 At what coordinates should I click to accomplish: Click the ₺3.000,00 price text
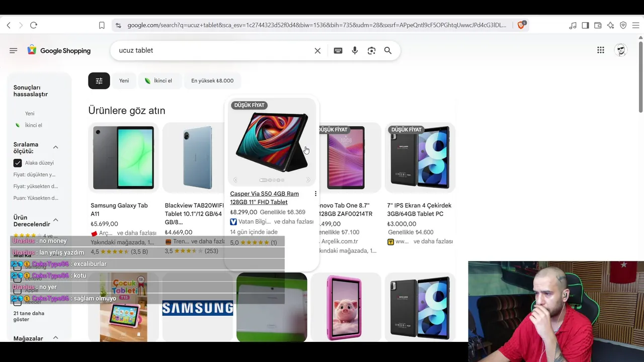[x=401, y=224]
